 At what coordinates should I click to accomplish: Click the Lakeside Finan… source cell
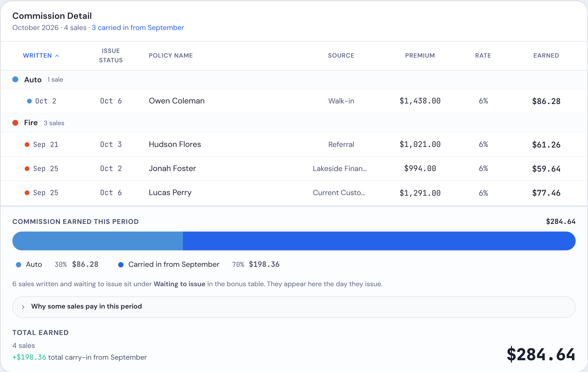340,169
